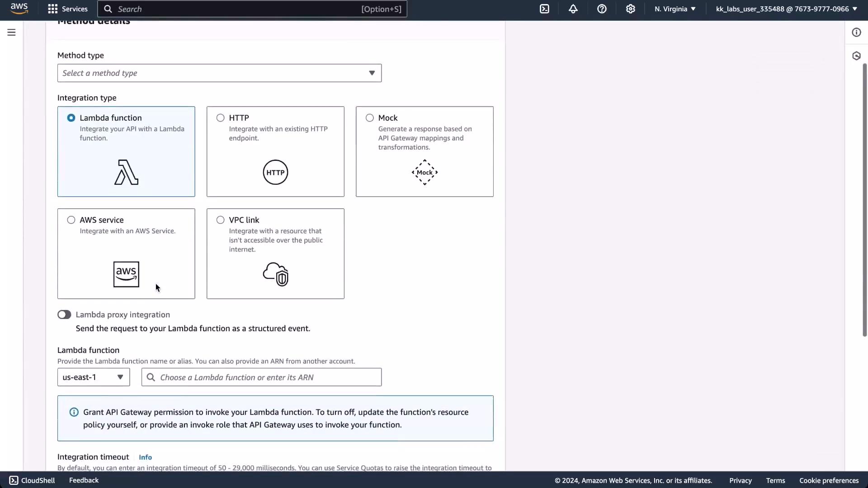Click the Mock diamond icon
The height and width of the screenshot is (488, 868).
click(425, 172)
